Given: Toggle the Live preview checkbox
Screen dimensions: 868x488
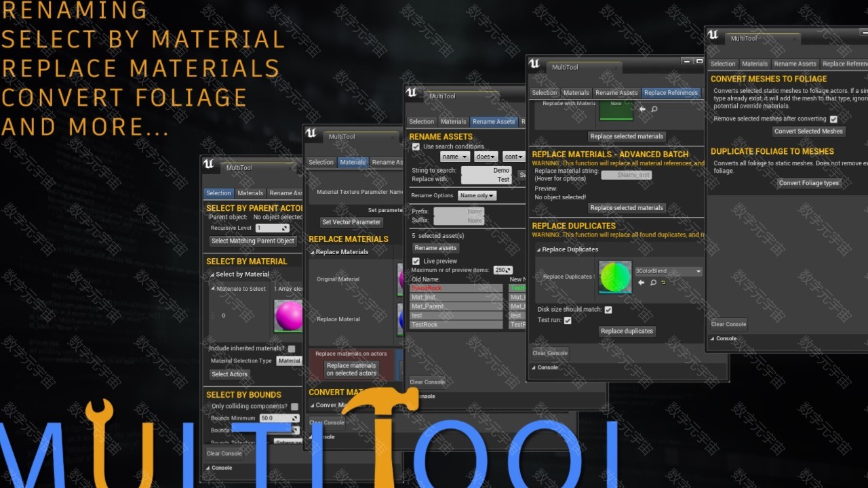Looking at the screenshot, I should [x=416, y=261].
